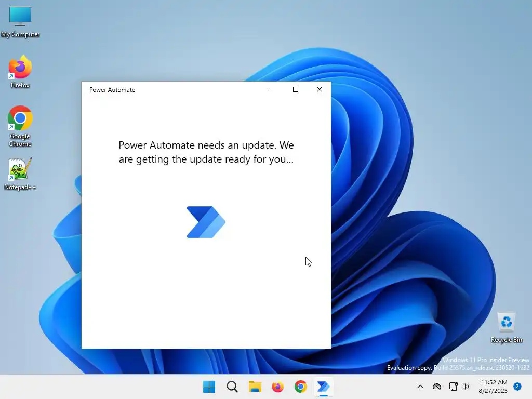Image resolution: width=532 pixels, height=399 pixels.
Task: Select the Notepad++ desktop shortcut
Action: [x=20, y=174]
